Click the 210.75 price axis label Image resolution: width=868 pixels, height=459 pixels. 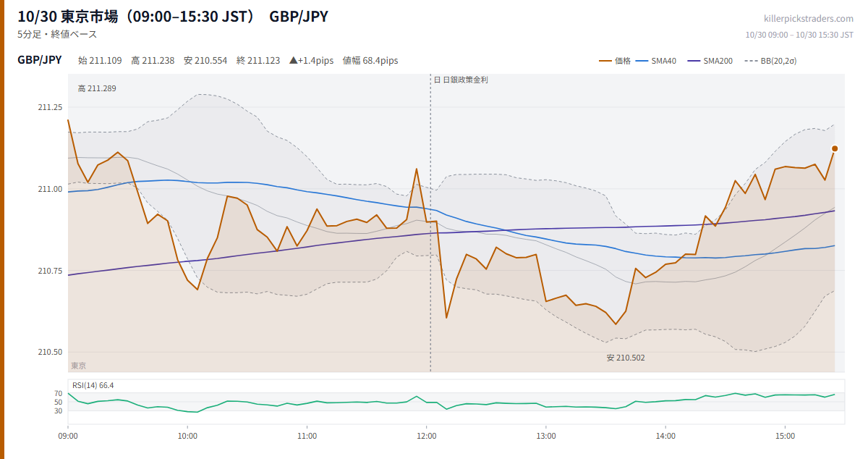[x=50, y=271]
